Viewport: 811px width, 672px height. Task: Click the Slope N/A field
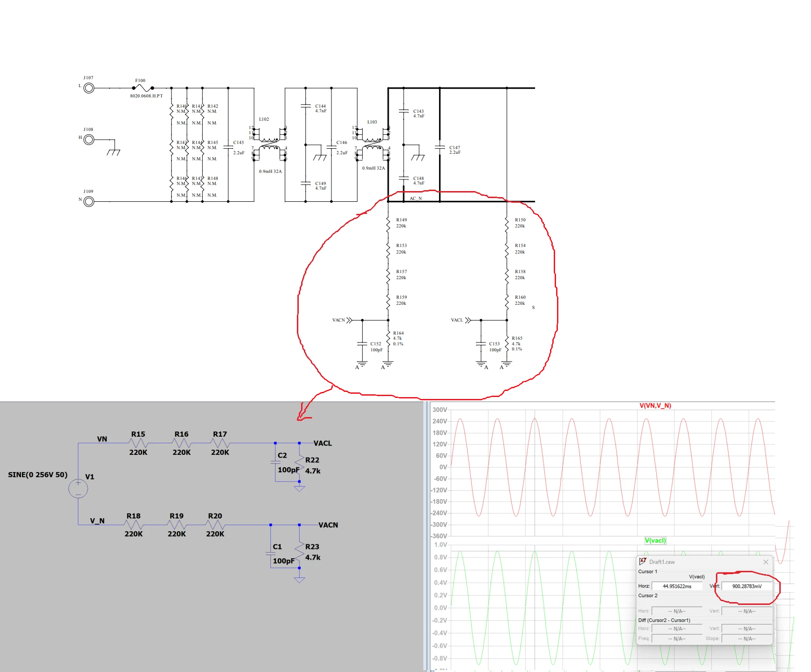(747, 638)
